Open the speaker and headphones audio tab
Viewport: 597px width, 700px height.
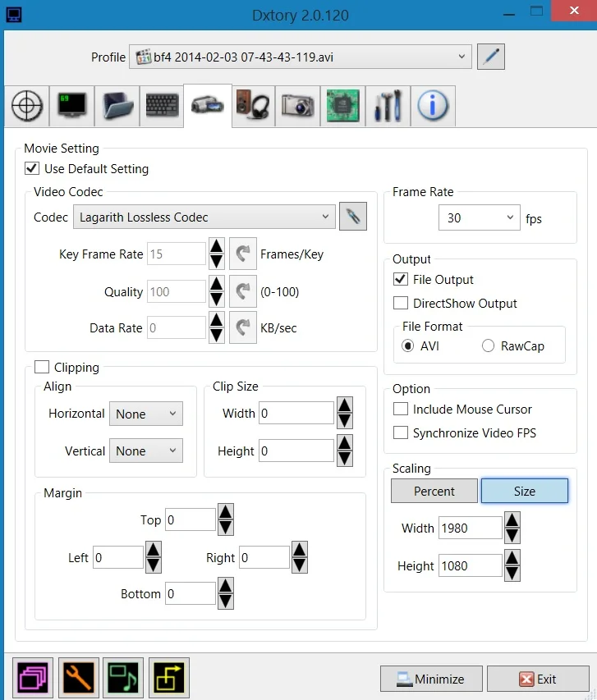(254, 106)
